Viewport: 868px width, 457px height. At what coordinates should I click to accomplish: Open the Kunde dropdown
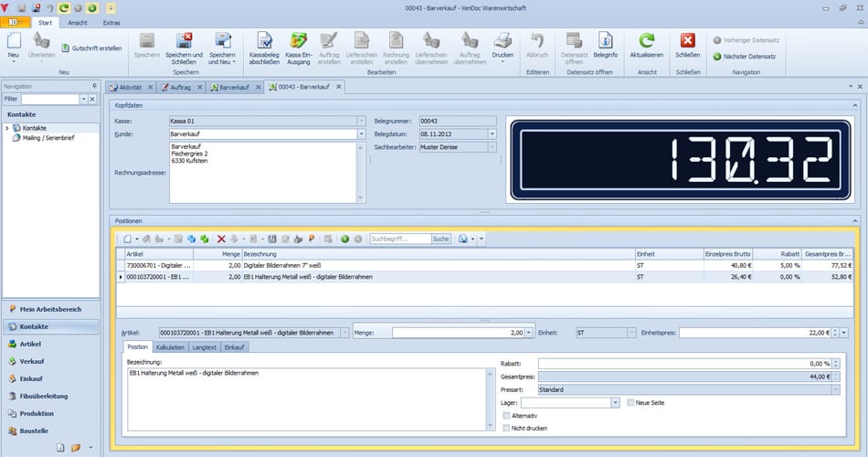point(361,134)
